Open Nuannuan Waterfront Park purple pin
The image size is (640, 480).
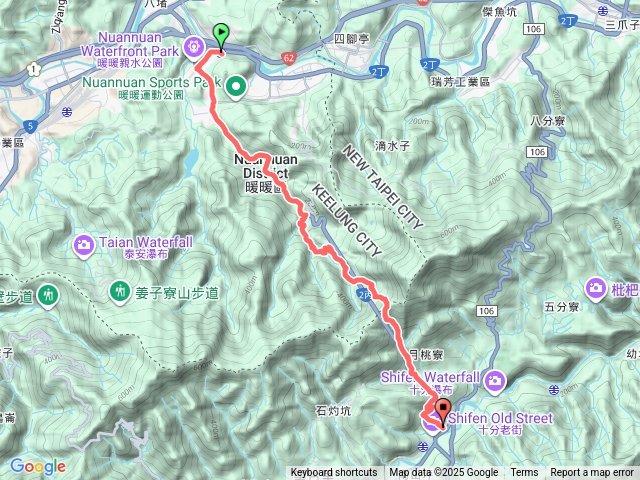click(x=194, y=48)
